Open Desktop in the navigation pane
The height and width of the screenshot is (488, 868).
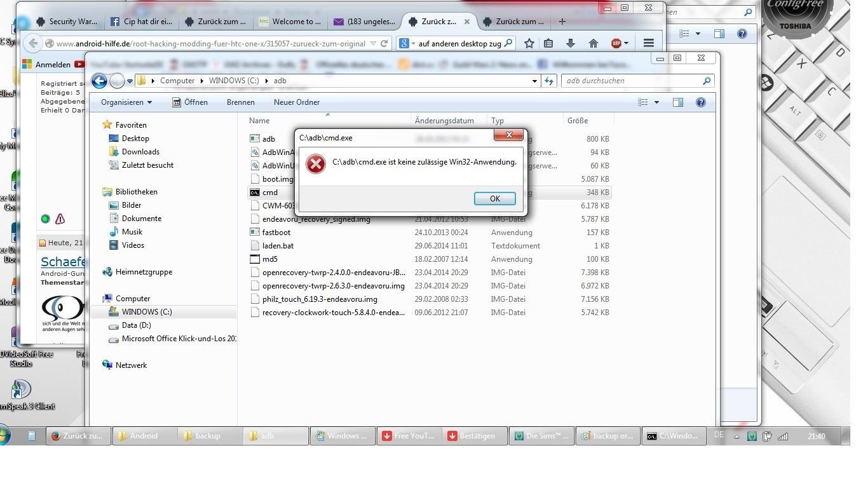[135, 139]
